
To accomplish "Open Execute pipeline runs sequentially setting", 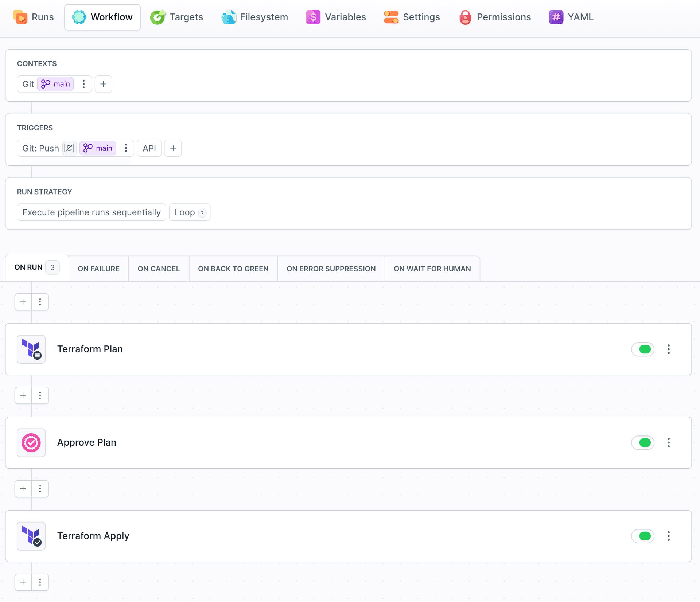I will click(x=92, y=212).
